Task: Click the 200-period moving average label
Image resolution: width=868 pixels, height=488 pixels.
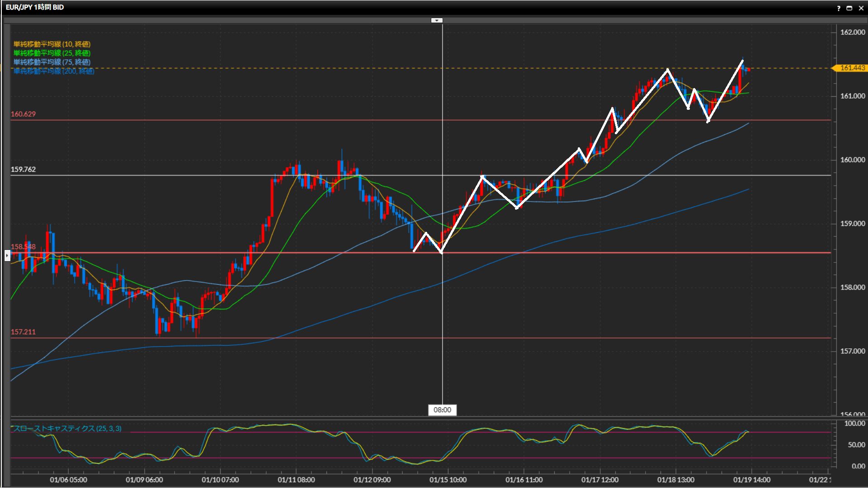Action: click(x=54, y=71)
